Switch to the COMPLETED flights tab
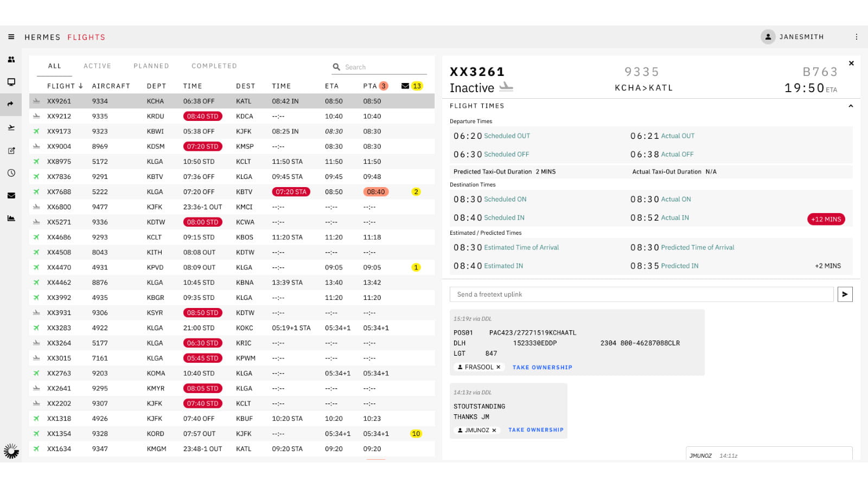 tap(214, 66)
